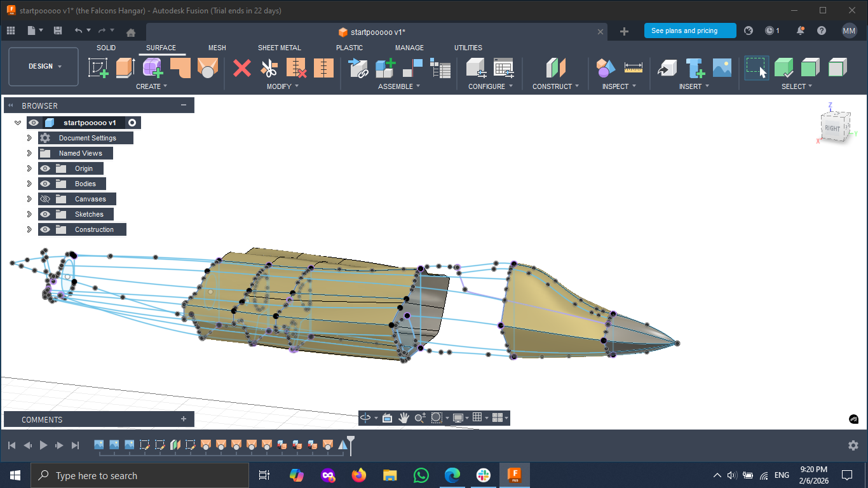
Task: Click See plans and pricing button
Action: (690, 30)
